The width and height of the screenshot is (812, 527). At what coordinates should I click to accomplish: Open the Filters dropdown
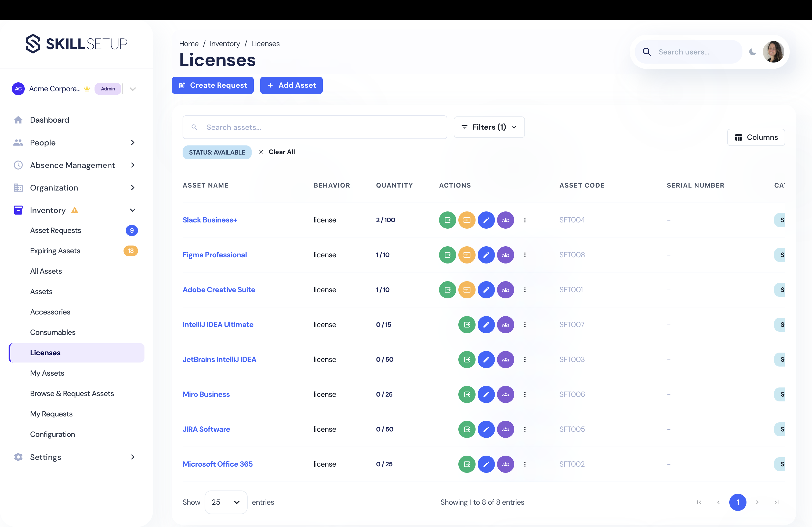489,127
